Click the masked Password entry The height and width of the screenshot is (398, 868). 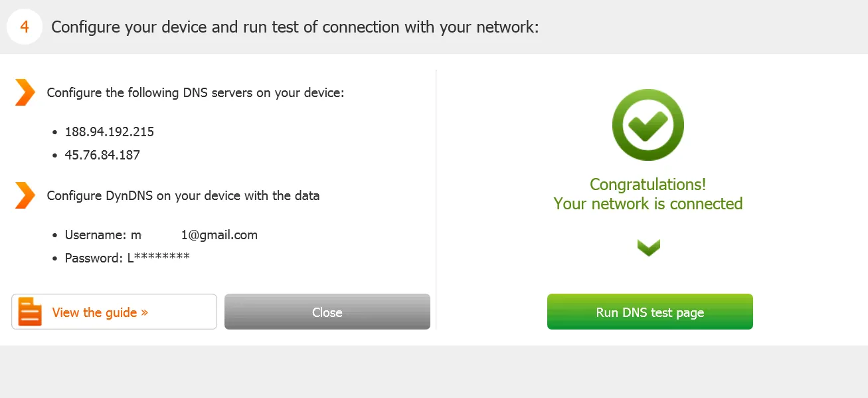pyautogui.click(x=128, y=258)
